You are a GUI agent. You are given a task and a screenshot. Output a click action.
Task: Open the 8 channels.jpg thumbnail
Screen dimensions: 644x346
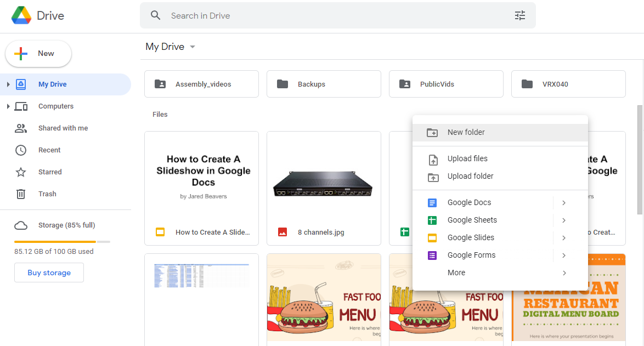coord(324,189)
